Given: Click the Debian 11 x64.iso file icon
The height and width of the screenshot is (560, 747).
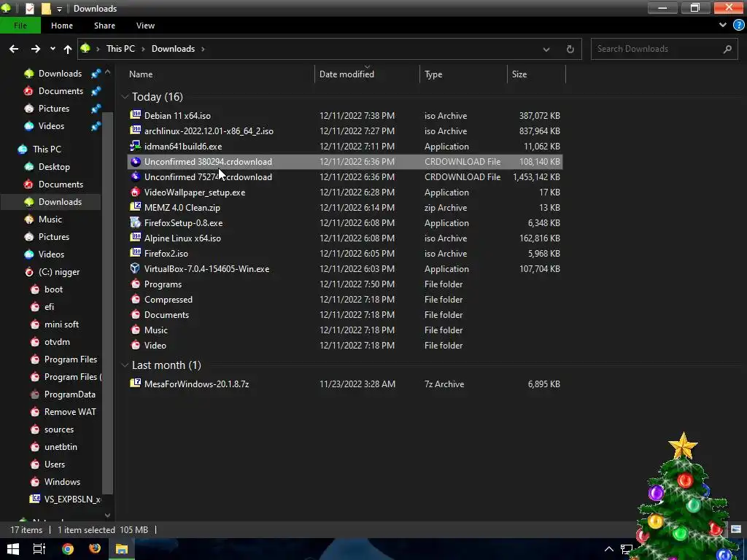Looking at the screenshot, I should pyautogui.click(x=136, y=115).
